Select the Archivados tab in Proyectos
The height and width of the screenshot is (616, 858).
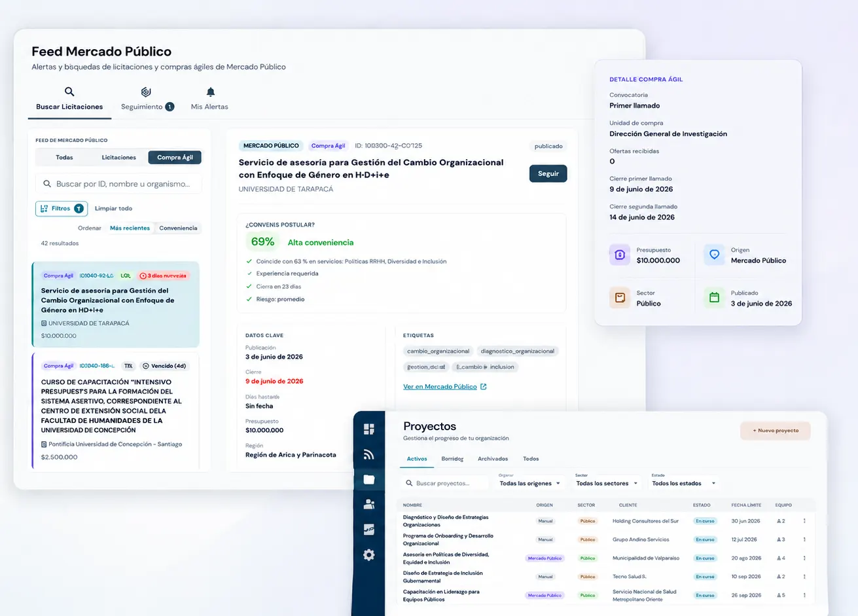point(493,459)
